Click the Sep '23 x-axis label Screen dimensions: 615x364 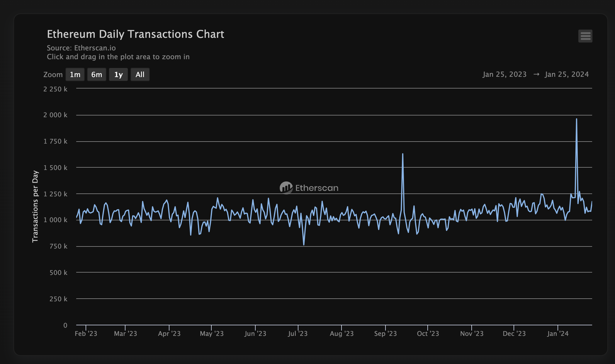pyautogui.click(x=385, y=334)
